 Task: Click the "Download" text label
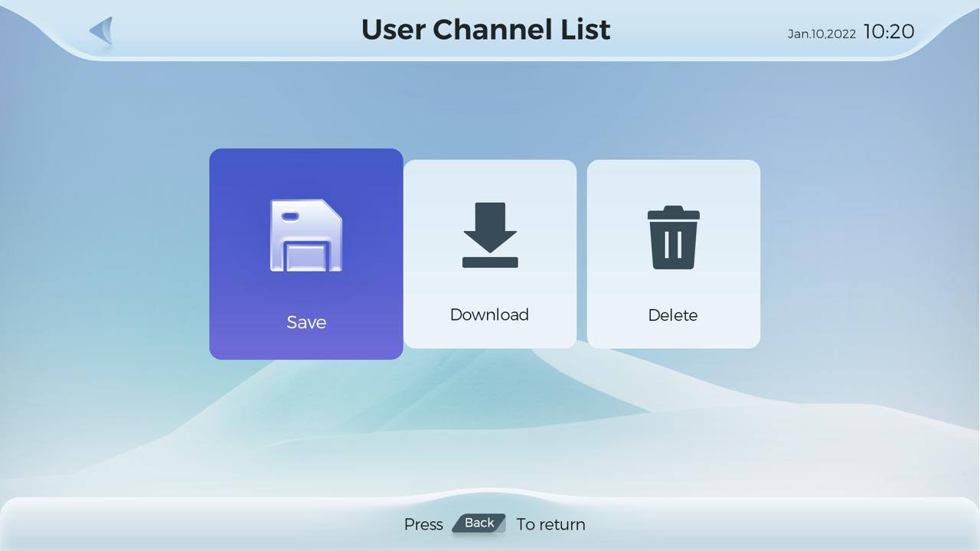[489, 315]
